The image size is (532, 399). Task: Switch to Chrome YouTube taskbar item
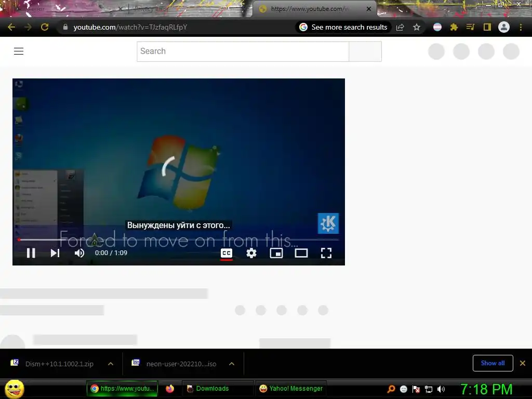coord(123,389)
